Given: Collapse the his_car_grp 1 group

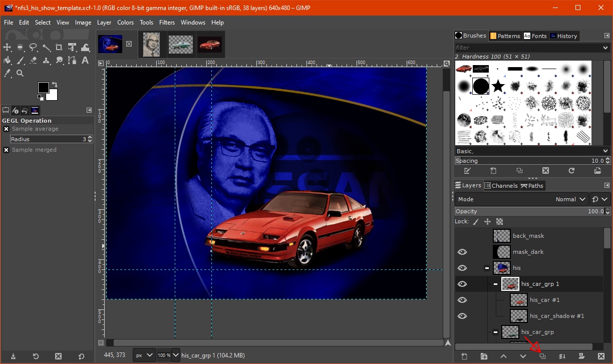Looking at the screenshot, I should coord(495,284).
